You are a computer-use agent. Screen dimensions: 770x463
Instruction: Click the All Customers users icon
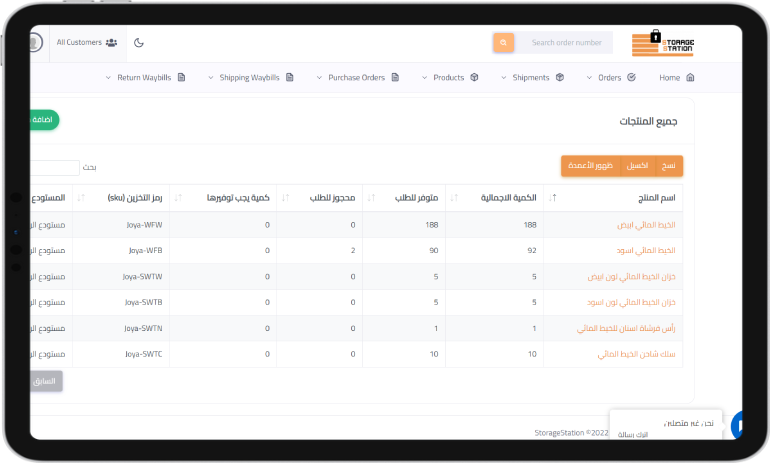coord(111,43)
